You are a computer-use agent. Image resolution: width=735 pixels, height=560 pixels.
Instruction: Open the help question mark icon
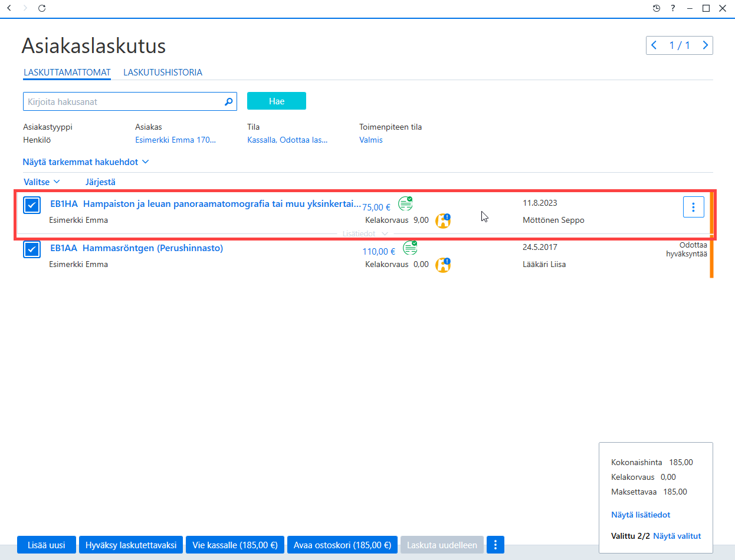click(x=673, y=8)
